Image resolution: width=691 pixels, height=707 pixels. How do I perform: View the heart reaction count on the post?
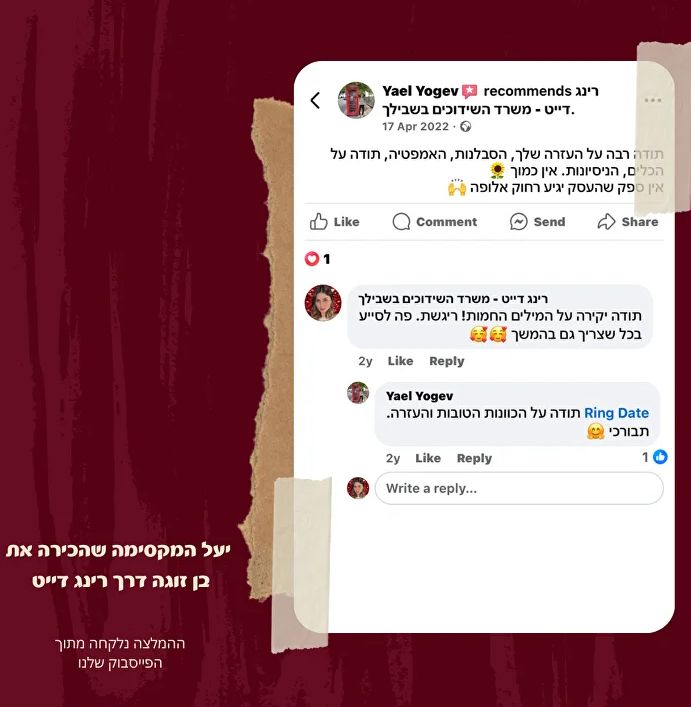point(318,259)
